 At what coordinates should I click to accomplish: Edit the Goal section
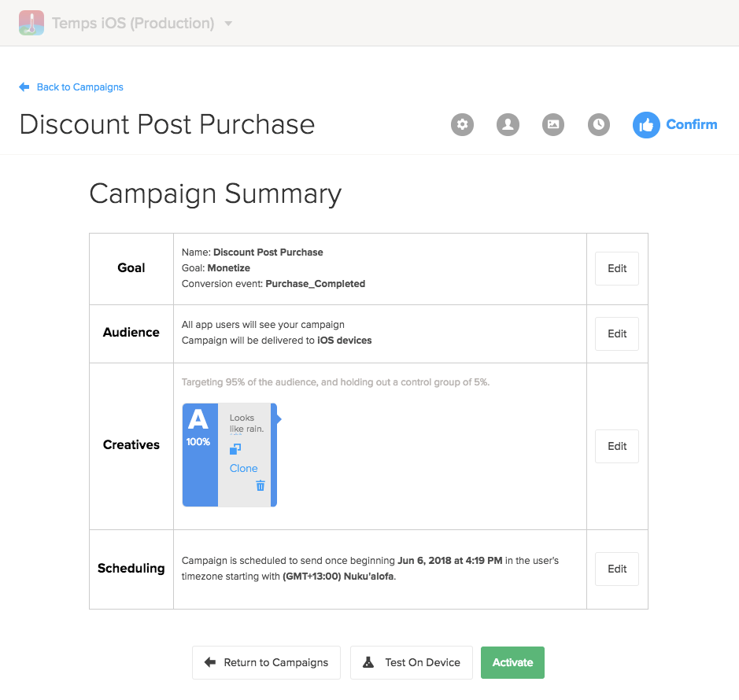point(617,268)
